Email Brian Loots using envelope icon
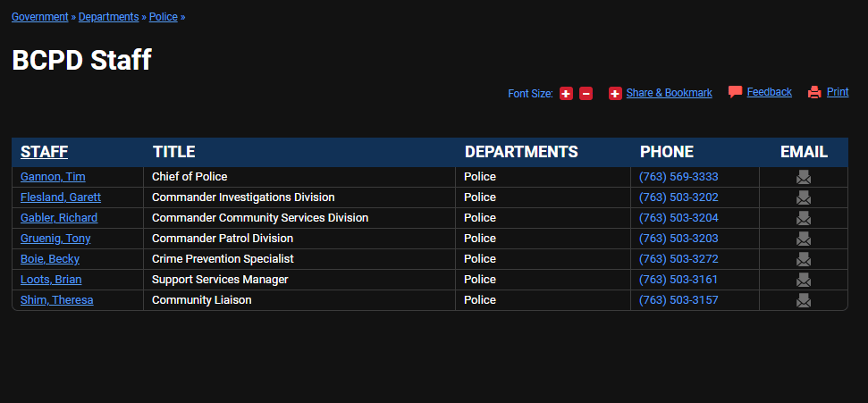The image size is (868, 403). pos(804,280)
